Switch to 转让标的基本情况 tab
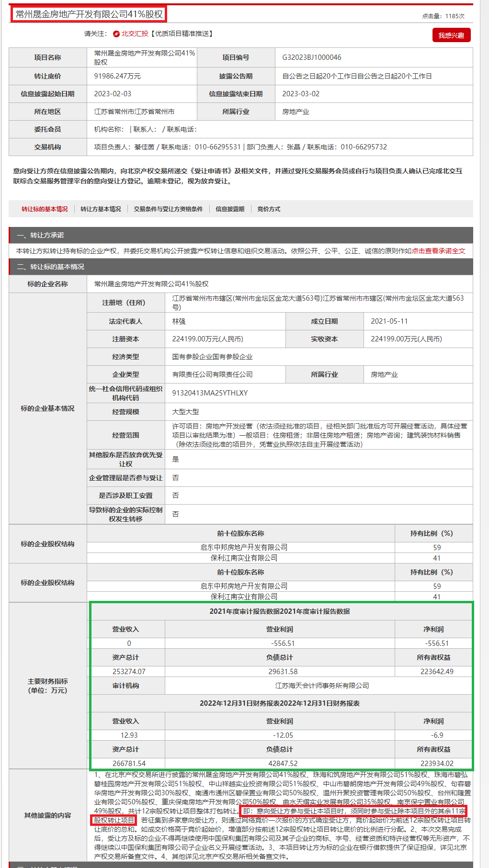Viewport: 489px width, 868px height. pyautogui.click(x=45, y=209)
